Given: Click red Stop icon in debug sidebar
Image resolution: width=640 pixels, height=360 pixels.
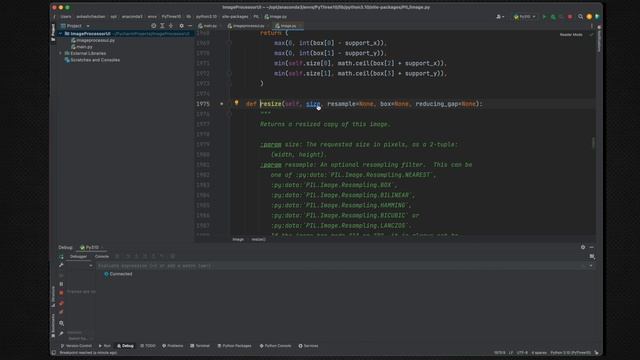Looking at the screenshot, I should (x=61, y=293).
